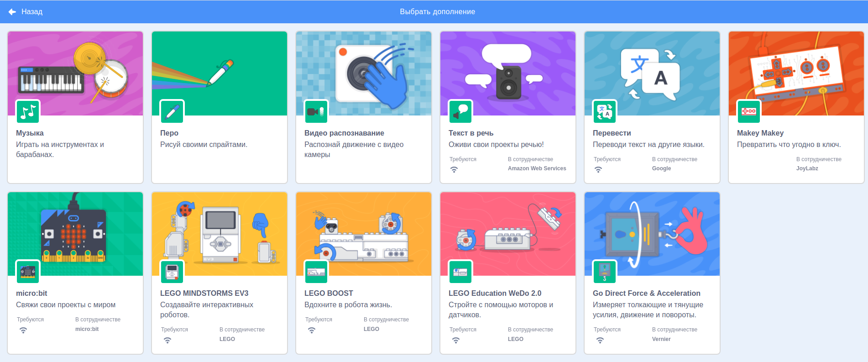The width and height of the screenshot is (868, 362).
Task: Click the LEGO Education WeDo 2.0 badge icon
Action: pos(460,272)
